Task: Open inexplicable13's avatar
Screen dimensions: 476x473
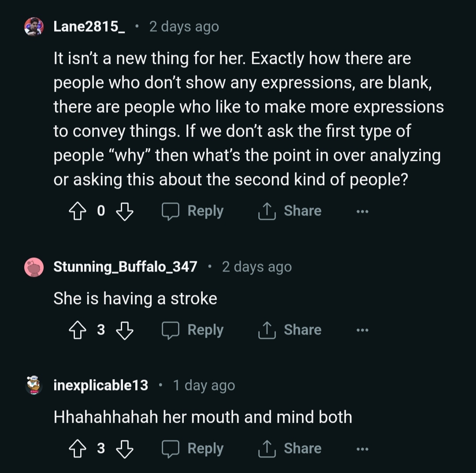Action: (x=33, y=386)
